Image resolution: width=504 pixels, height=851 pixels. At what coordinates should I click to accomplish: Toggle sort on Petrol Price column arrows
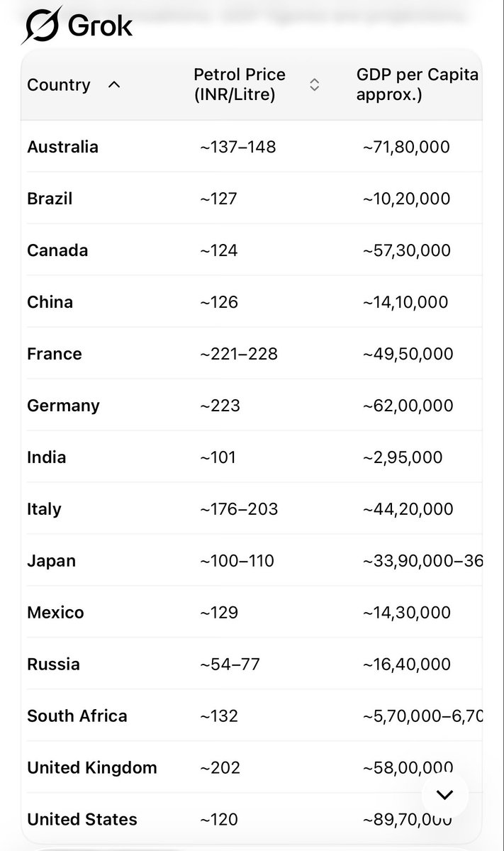[315, 84]
